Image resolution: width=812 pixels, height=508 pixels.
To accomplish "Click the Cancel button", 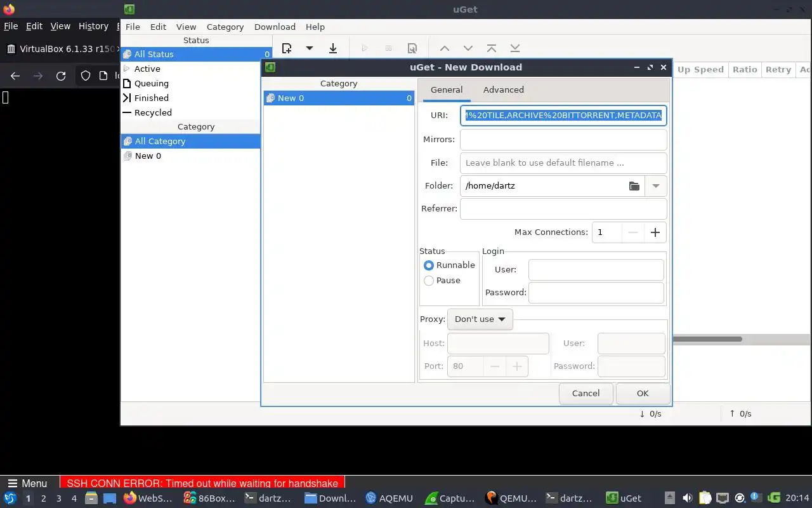I will click(586, 393).
